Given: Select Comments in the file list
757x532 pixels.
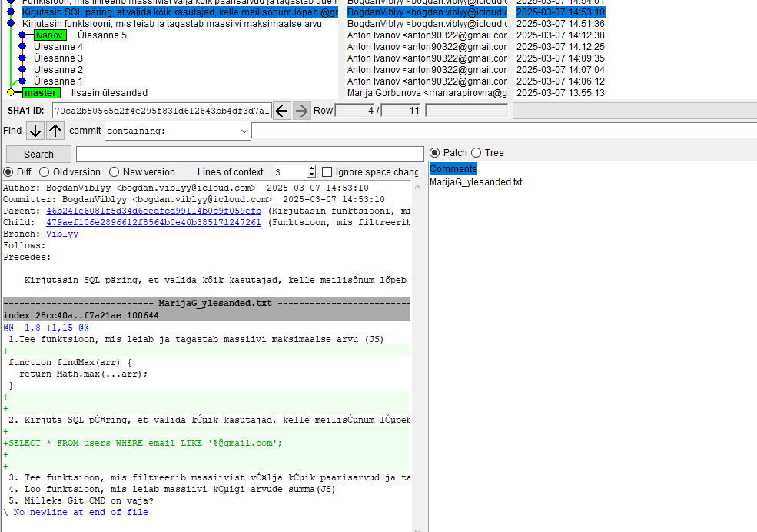Looking at the screenshot, I should click(453, 169).
